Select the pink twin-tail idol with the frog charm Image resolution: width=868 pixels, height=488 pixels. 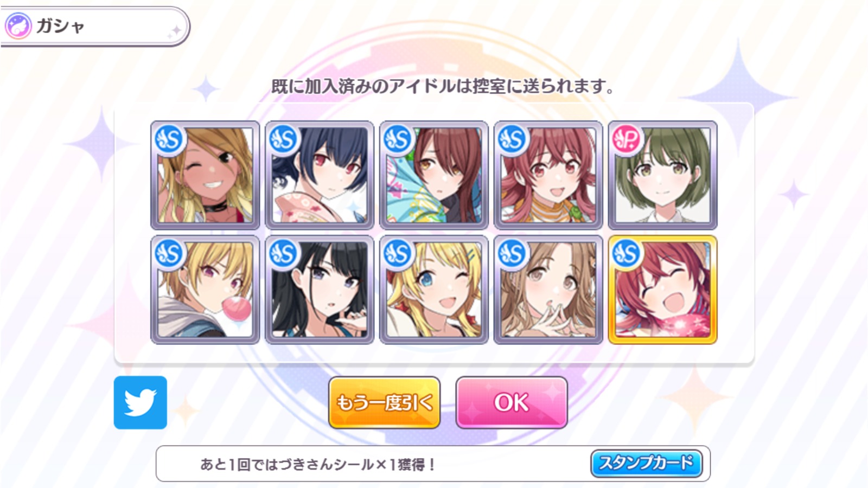pyautogui.click(x=548, y=175)
